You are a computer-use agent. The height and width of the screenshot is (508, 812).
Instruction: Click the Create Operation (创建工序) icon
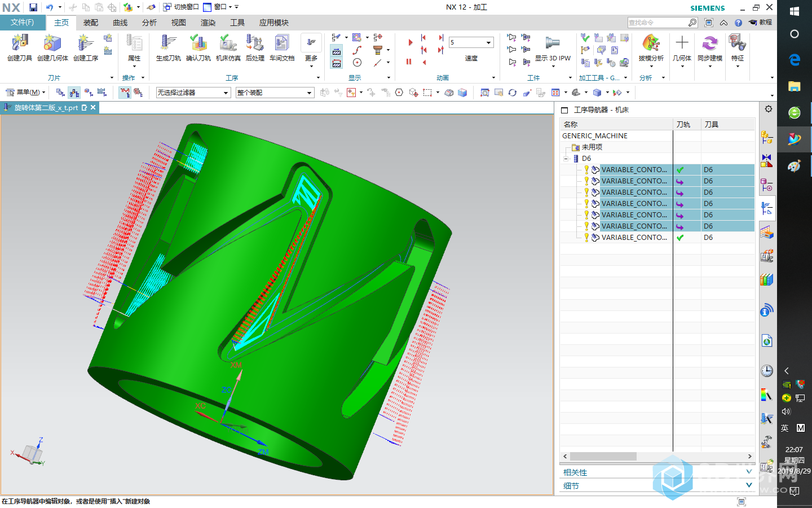coord(86,47)
